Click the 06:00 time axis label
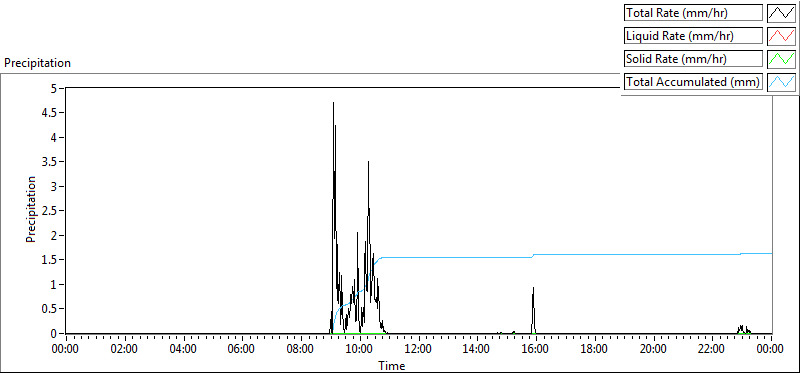Image resolution: width=800 pixels, height=373 pixels. (x=242, y=349)
